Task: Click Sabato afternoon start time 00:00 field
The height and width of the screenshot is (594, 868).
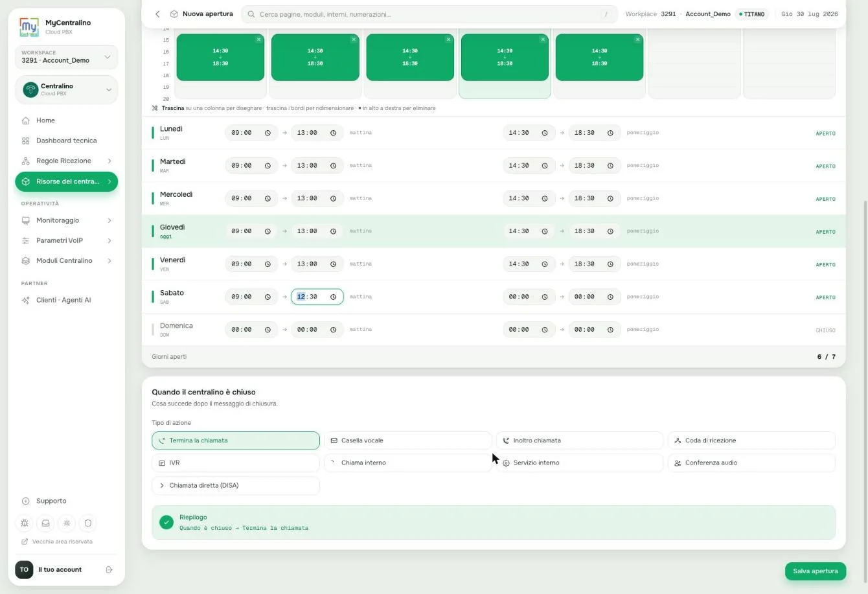Action: (x=529, y=297)
